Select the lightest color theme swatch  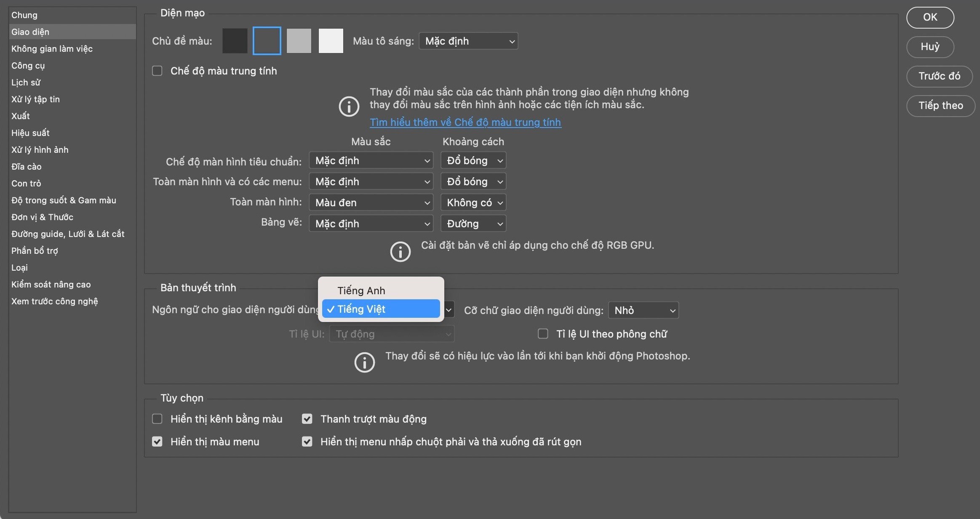coord(331,41)
